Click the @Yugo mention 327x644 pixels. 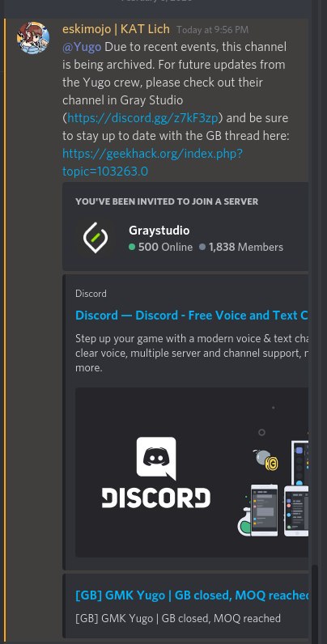click(x=82, y=47)
